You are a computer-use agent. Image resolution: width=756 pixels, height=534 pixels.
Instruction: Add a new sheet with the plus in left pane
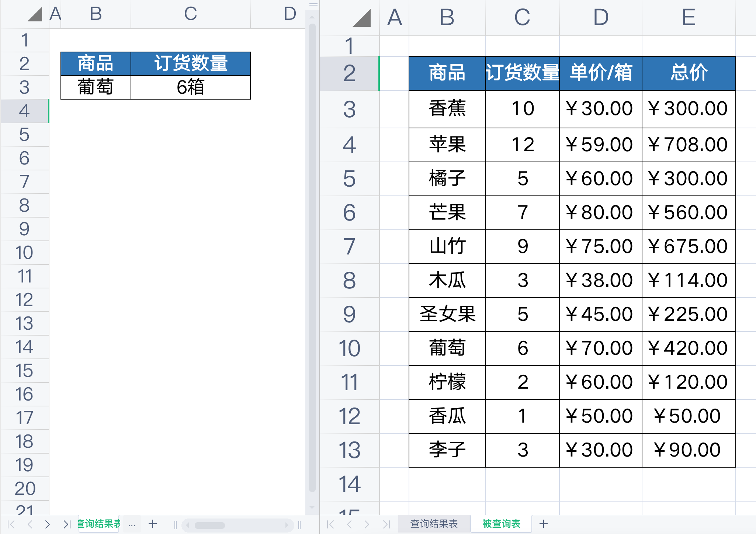(x=153, y=523)
